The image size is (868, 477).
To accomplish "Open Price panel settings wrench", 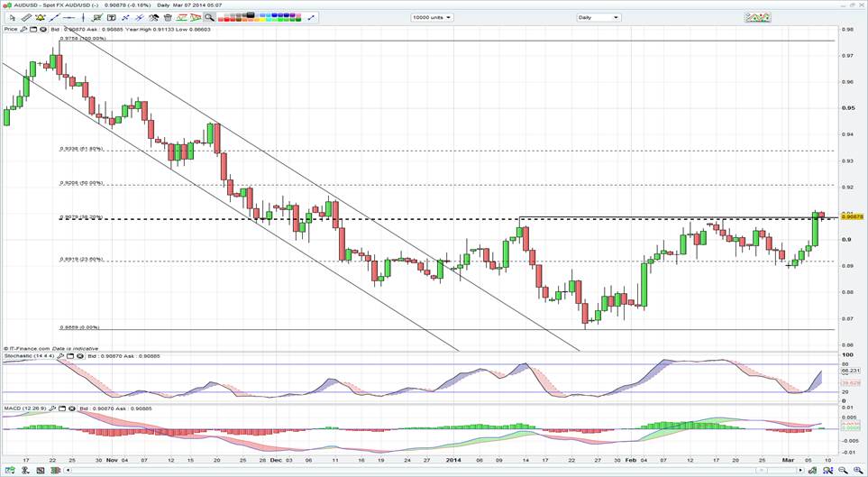I will pos(23,30).
